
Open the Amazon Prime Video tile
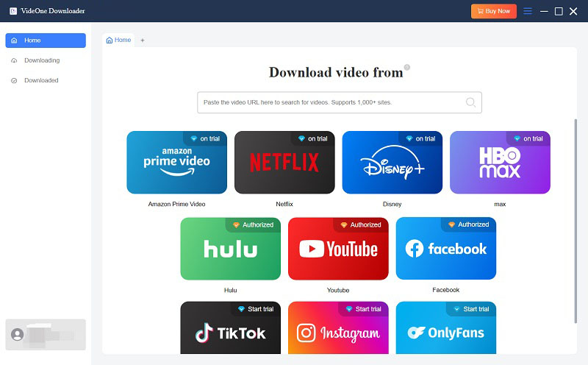[x=176, y=163]
